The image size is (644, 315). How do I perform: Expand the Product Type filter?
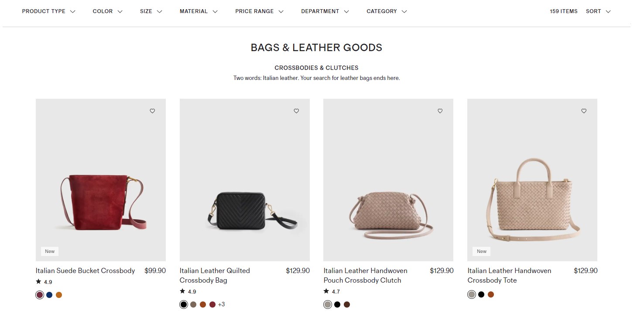(x=48, y=11)
